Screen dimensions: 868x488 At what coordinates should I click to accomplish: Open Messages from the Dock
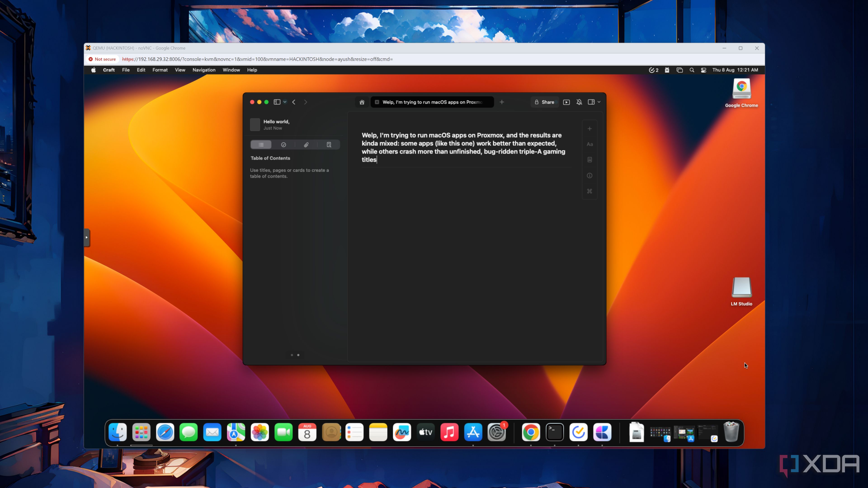[x=189, y=432]
